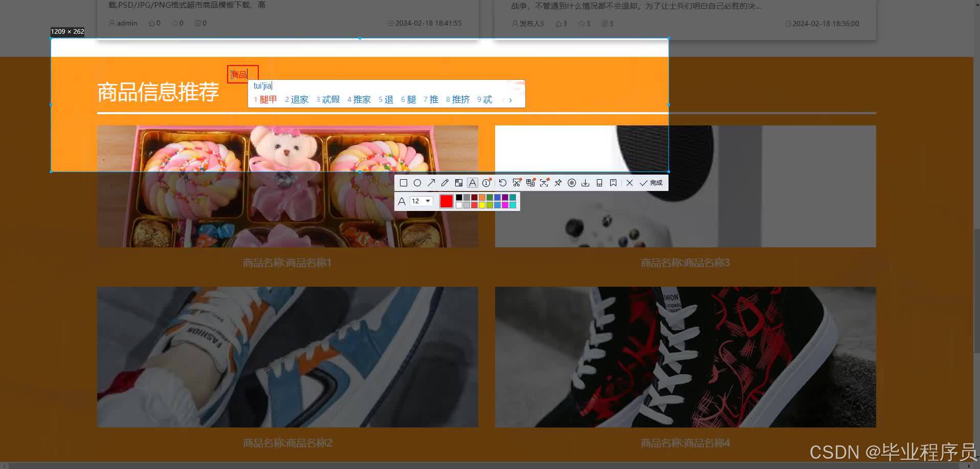
Task: Open the black red sneaker product image
Action: pos(685,357)
